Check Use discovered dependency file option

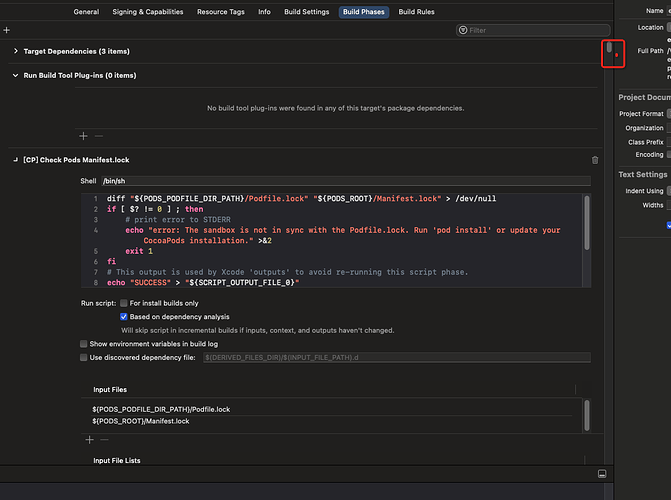click(84, 357)
